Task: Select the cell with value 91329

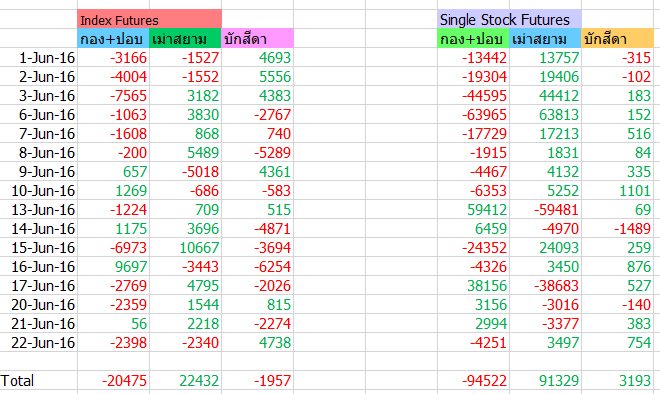Action: [545, 380]
